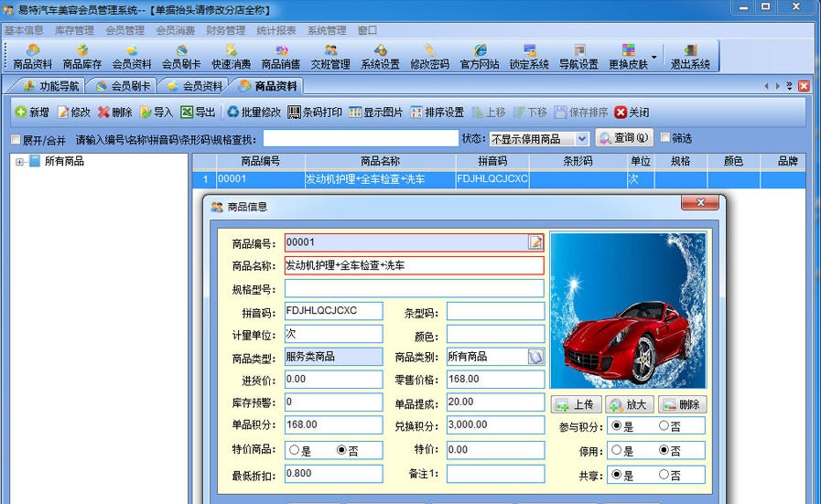Screen dimensions: 821x504
Task: Click the 零售价格 field showing 168.00
Action: [495, 380]
